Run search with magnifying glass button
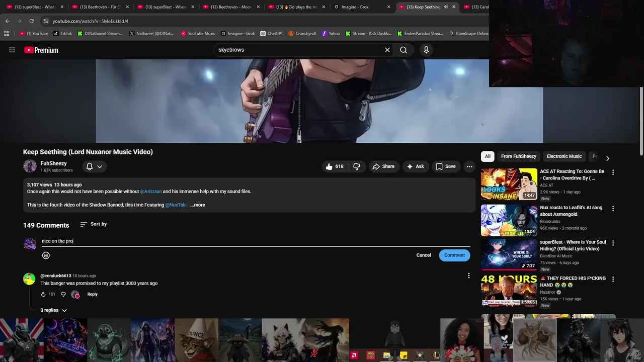 pyautogui.click(x=404, y=50)
